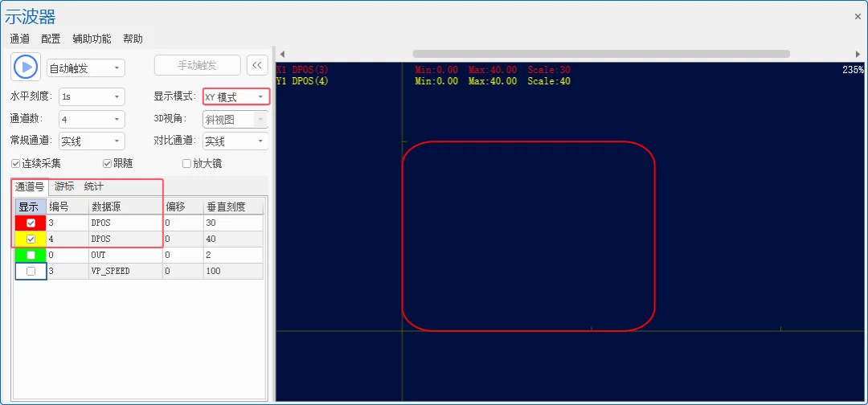Uncheck display for channel 3 DPOS row
The image size is (868, 405).
pyautogui.click(x=31, y=223)
